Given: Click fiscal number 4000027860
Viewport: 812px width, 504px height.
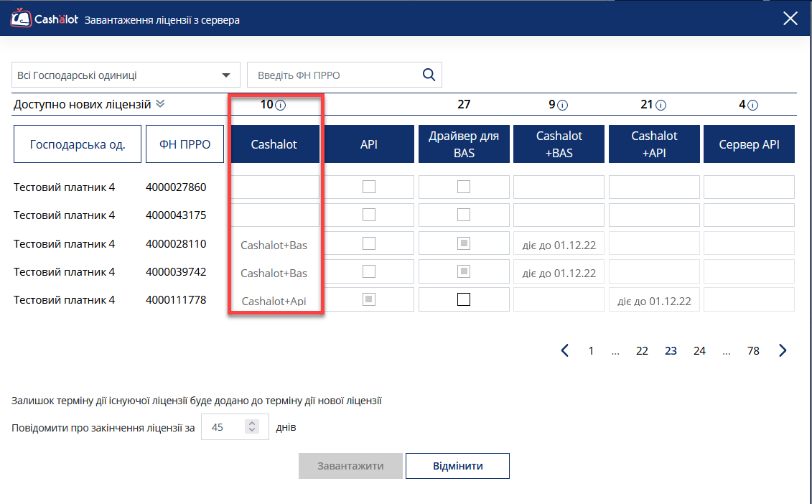Looking at the screenshot, I should (176, 187).
